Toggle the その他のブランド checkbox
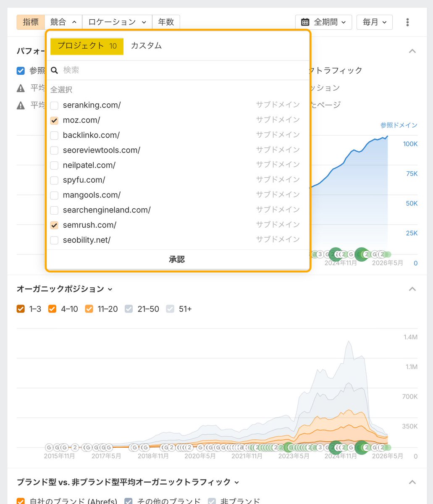The height and width of the screenshot is (504, 433). pos(129,501)
